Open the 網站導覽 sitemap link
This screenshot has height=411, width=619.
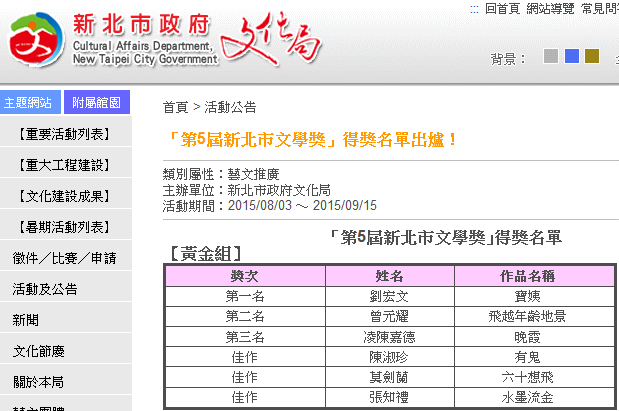(x=550, y=8)
